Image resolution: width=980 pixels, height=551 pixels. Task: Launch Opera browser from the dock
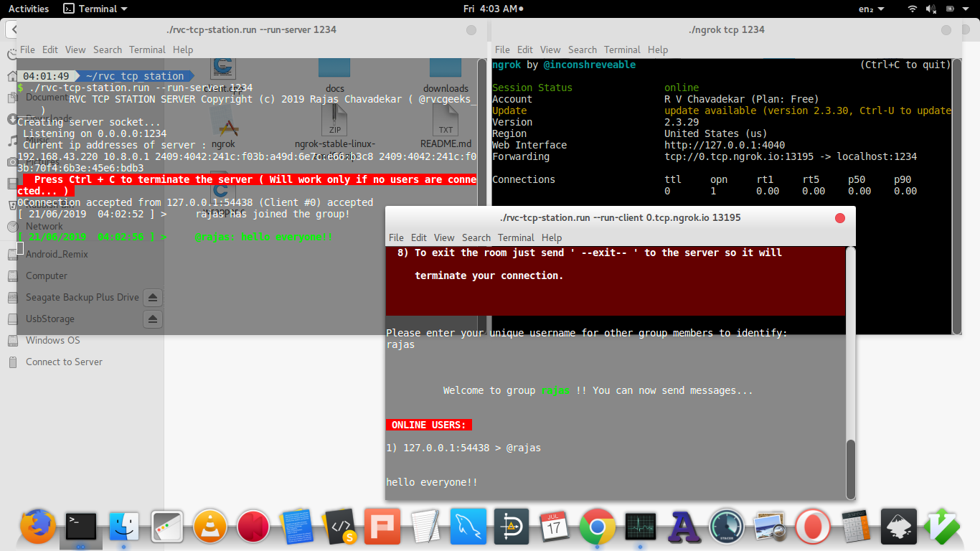812,527
